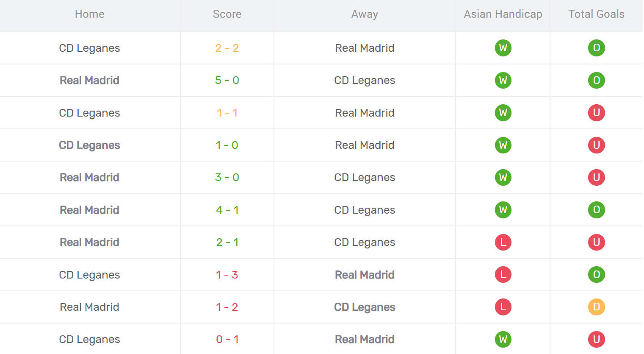Open the 5 - 0 match score
Viewport: 644px width, 354px height.
227,80
